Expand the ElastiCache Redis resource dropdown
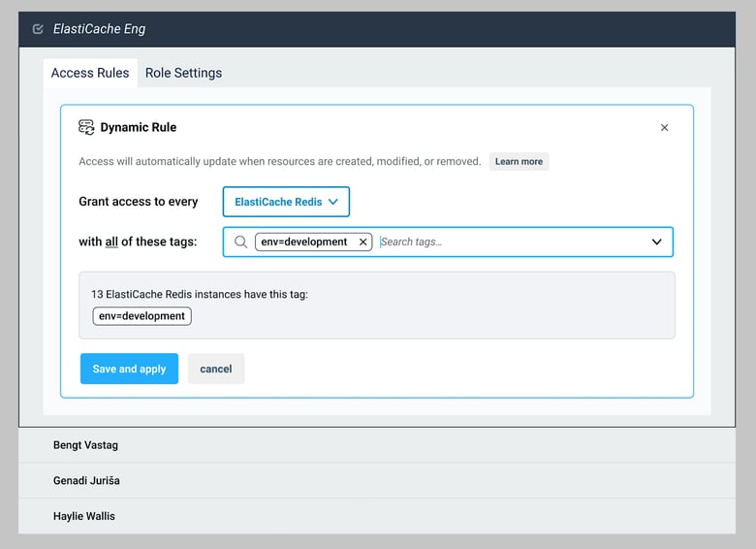The height and width of the screenshot is (549, 756). pos(286,202)
